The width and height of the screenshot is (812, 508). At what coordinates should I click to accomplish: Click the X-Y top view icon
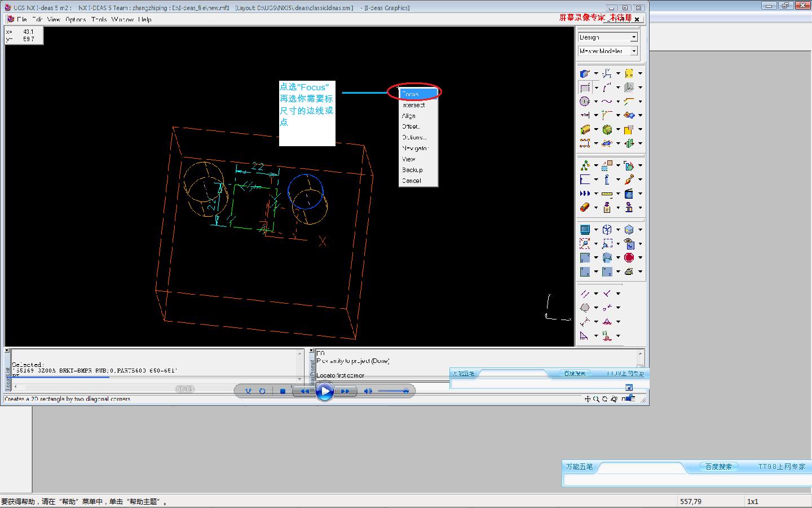pyautogui.click(x=585, y=271)
